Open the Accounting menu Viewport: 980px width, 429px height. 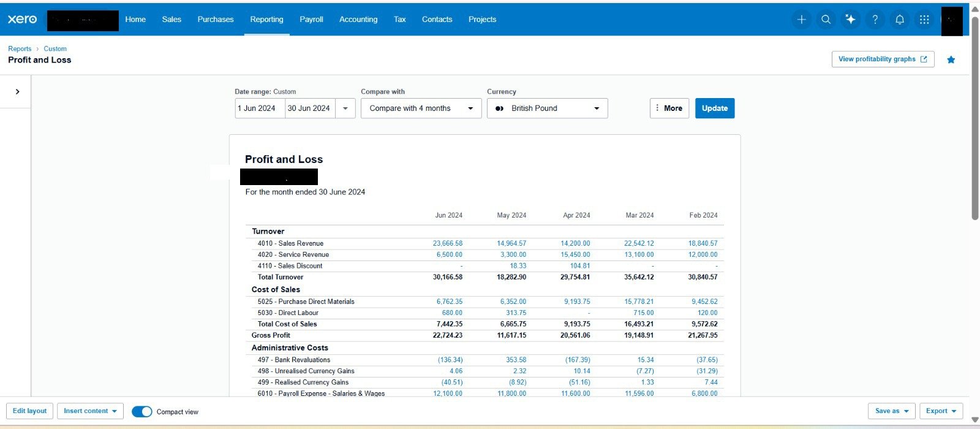point(358,20)
